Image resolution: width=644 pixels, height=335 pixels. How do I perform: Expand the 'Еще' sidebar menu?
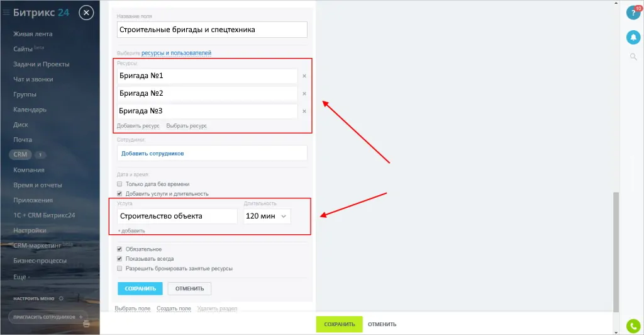pyautogui.click(x=22, y=276)
